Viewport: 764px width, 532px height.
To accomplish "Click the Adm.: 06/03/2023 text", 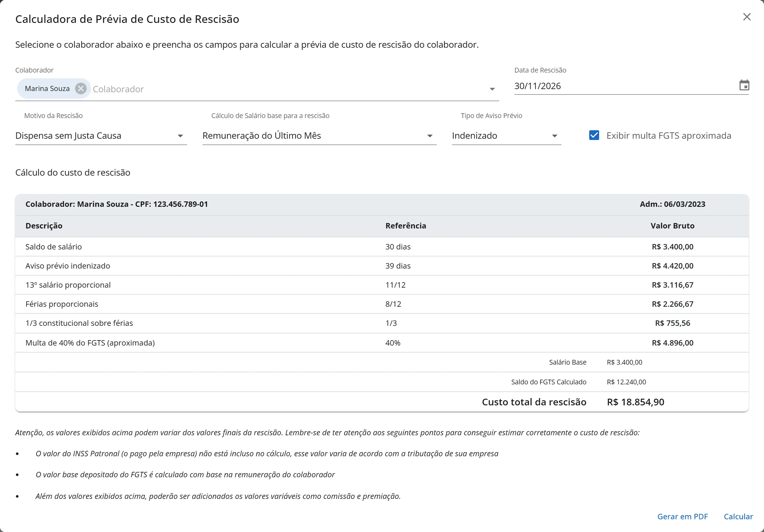I will (x=673, y=204).
